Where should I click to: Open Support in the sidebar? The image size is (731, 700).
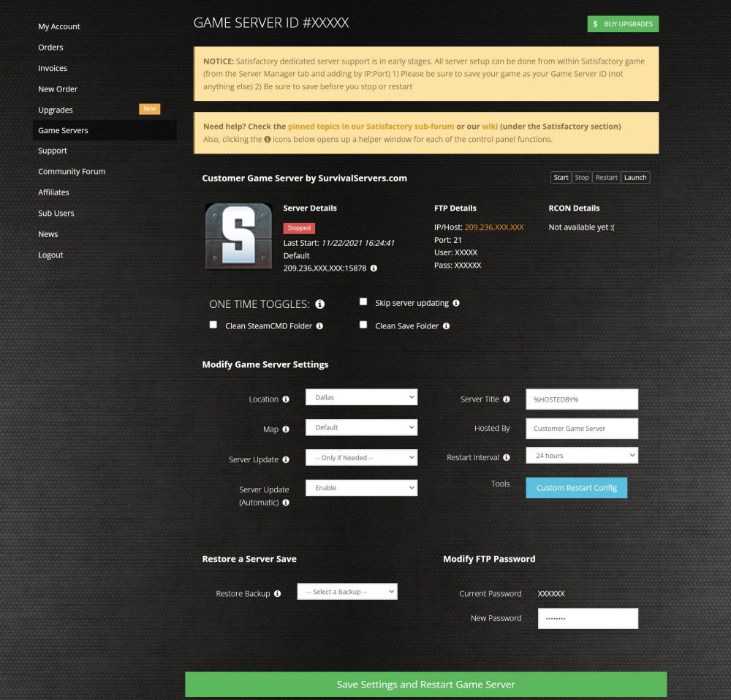point(52,151)
